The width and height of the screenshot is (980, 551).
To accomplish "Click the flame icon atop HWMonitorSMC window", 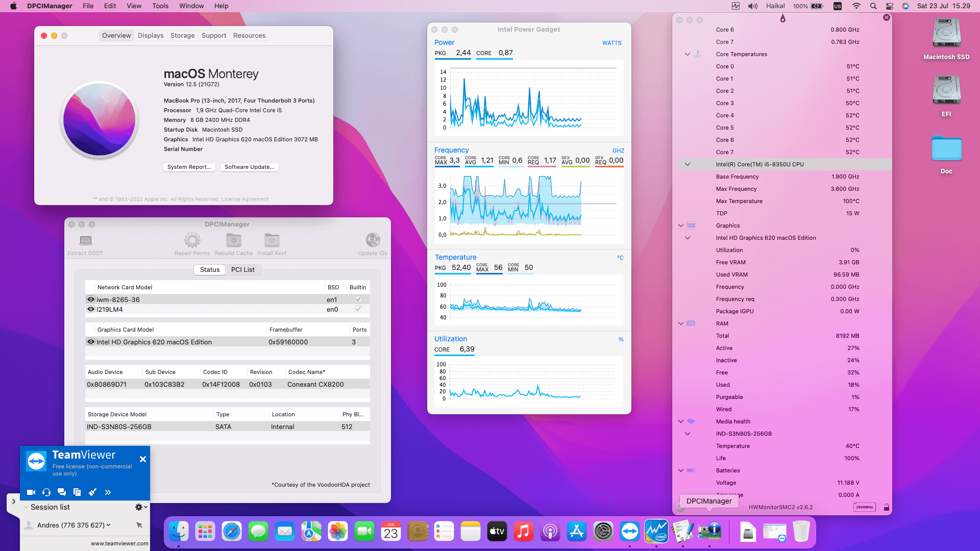I will coord(783,18).
